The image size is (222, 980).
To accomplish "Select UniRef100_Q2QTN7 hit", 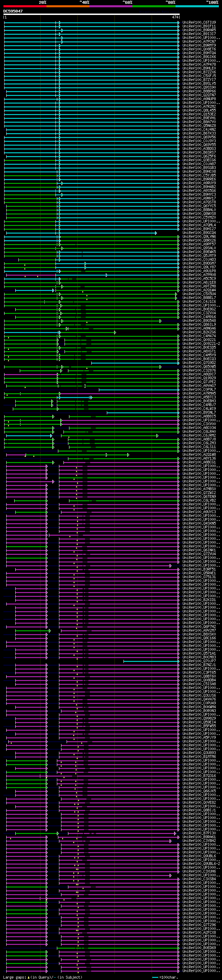I will pyautogui.click(x=199, y=95).
